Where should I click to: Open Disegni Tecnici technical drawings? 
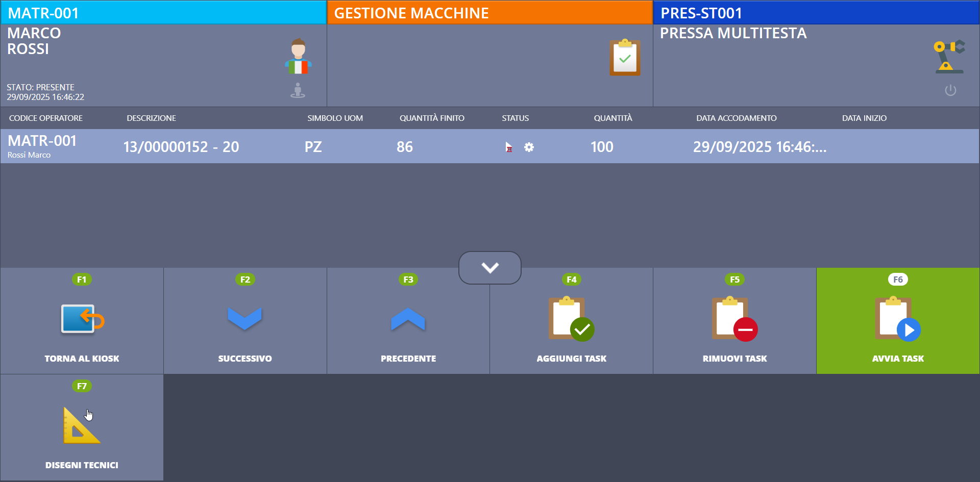pyautogui.click(x=82, y=427)
